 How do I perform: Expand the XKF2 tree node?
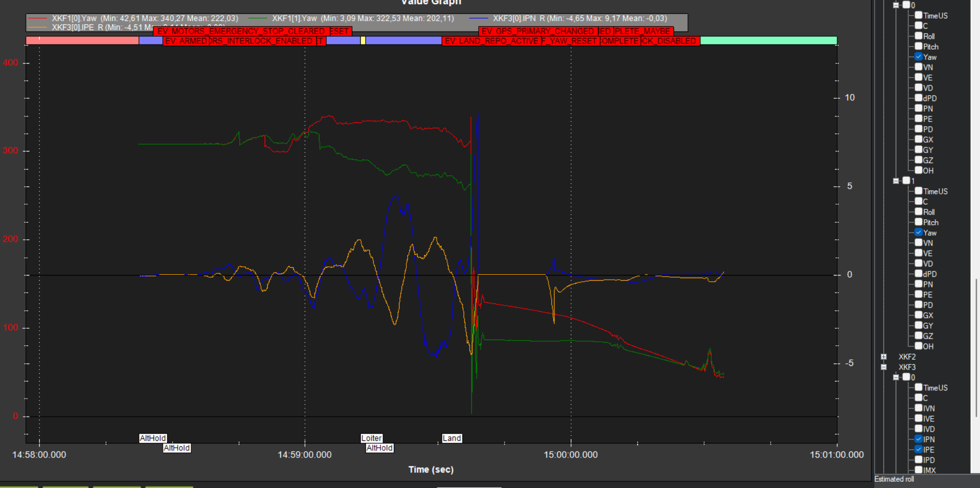point(884,357)
